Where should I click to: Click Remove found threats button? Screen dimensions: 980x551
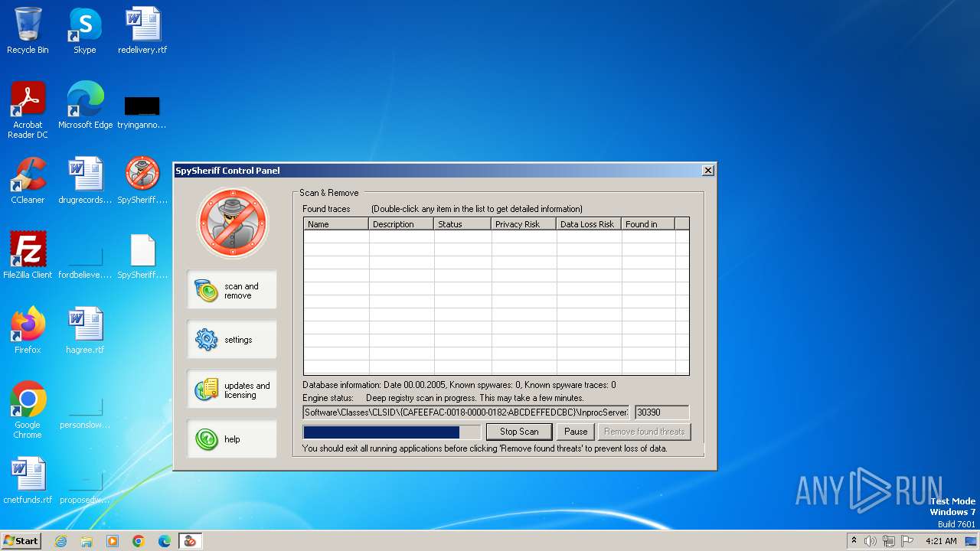pos(644,432)
